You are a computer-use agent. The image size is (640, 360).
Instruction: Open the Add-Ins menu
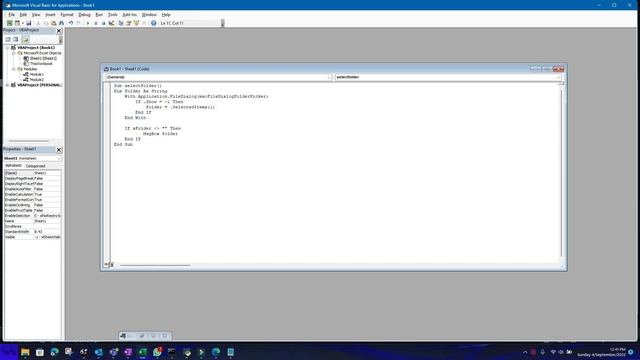click(x=129, y=15)
